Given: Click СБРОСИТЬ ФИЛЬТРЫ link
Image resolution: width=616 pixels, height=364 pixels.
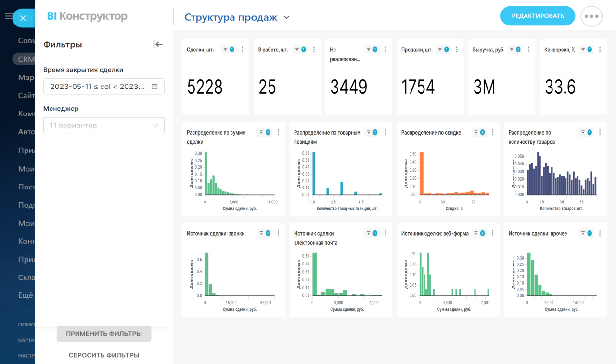Looking at the screenshot, I should pos(104,355).
